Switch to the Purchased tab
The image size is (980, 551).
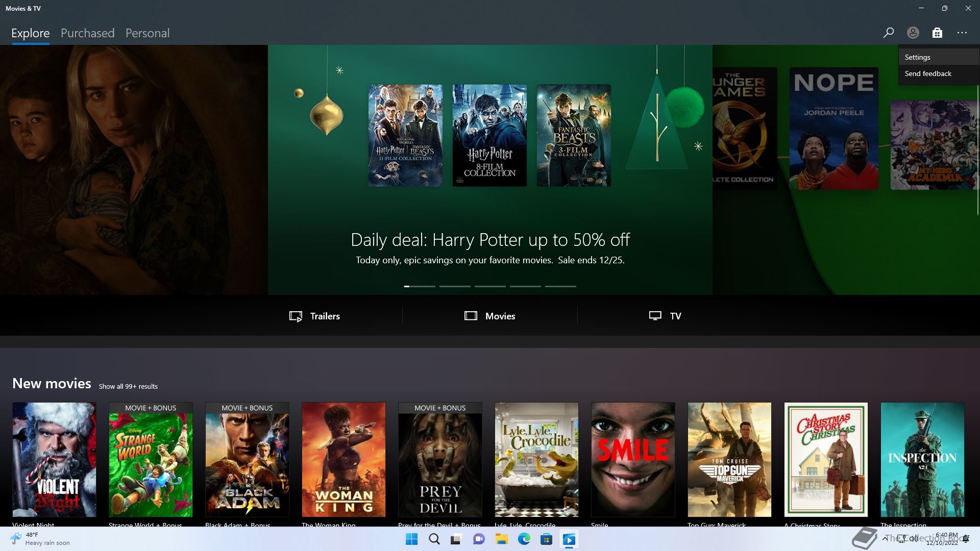[87, 33]
